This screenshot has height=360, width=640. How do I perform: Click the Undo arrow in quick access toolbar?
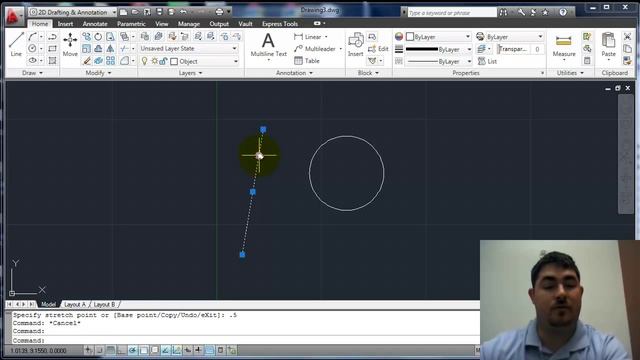[x=183, y=12]
